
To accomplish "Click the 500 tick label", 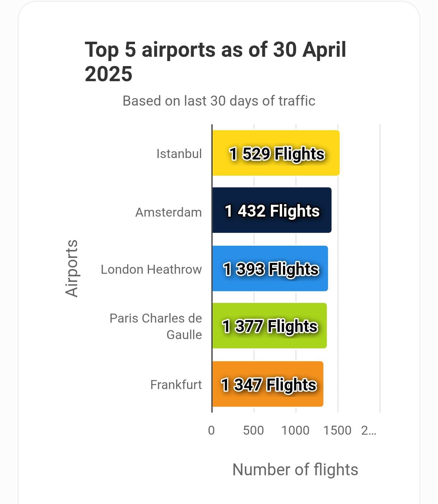I will 253,430.
